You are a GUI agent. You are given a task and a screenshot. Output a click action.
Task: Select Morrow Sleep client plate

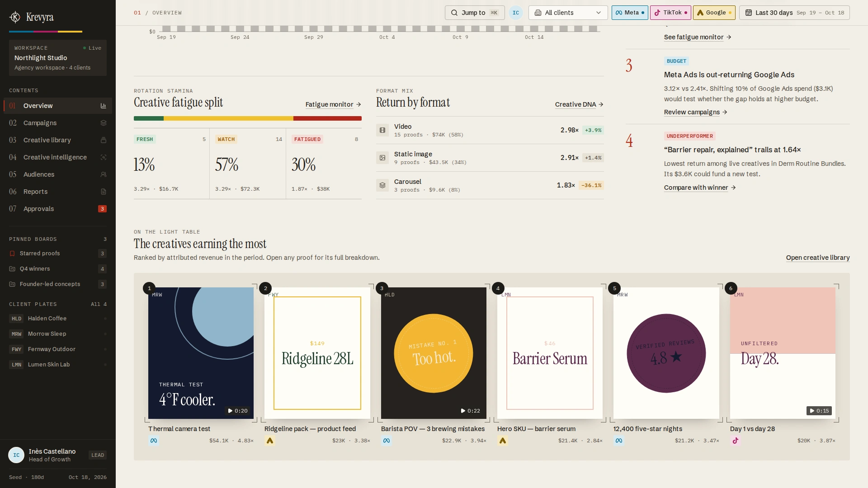[58, 334]
